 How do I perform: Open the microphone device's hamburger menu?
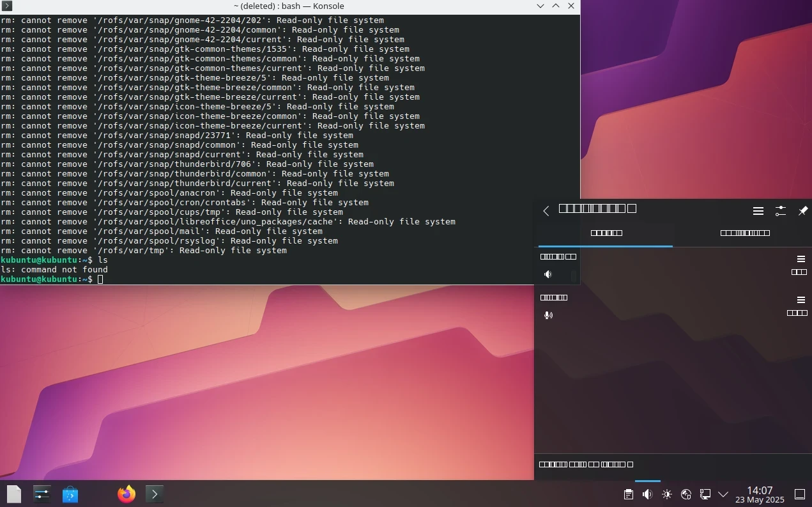[801, 300]
